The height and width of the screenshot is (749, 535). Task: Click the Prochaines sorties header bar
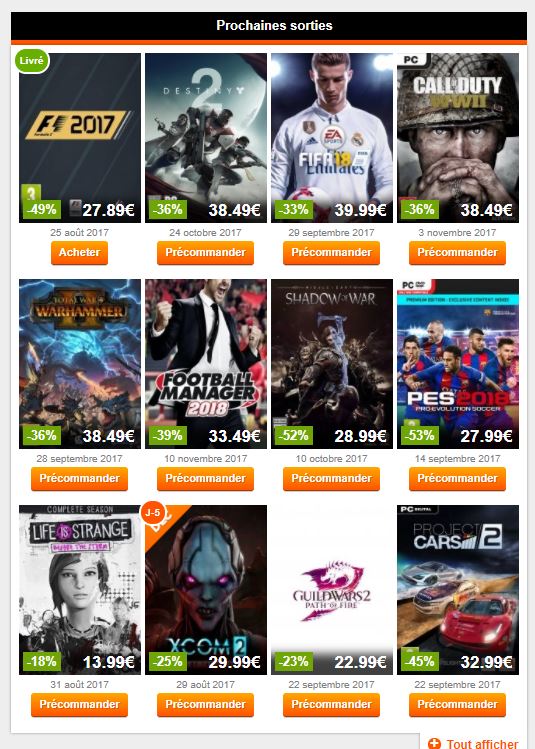[x=269, y=26]
